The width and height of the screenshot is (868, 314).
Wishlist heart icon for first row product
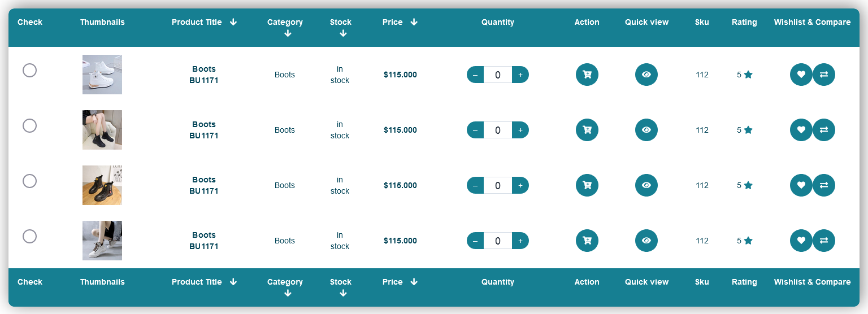click(x=801, y=75)
